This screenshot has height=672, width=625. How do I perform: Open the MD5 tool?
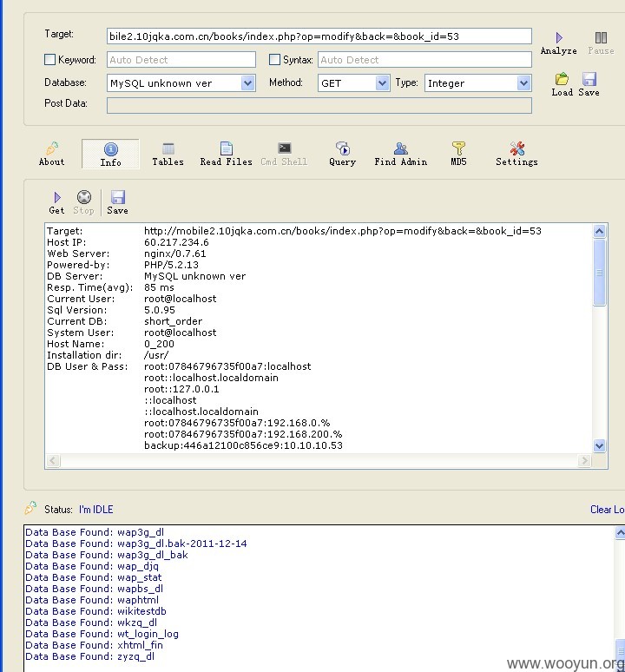pyautogui.click(x=458, y=154)
